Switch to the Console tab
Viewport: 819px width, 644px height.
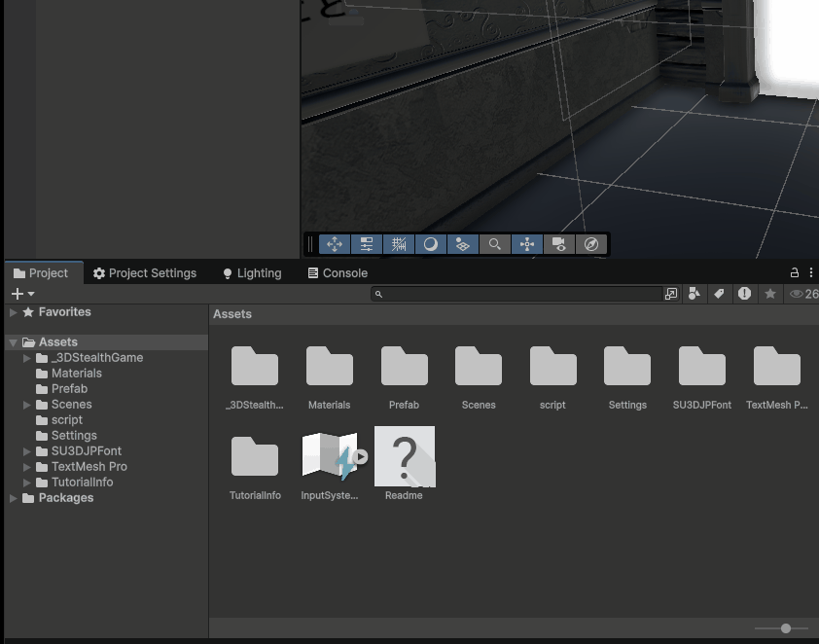click(x=337, y=273)
